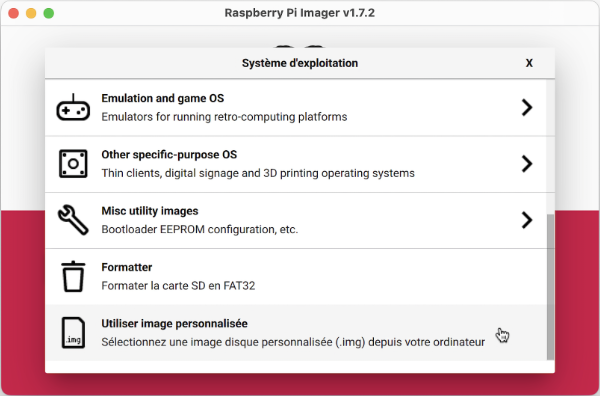Viewport: 600px width, 396px height.
Task: Open the Misc utility images category
Action: [296, 220]
